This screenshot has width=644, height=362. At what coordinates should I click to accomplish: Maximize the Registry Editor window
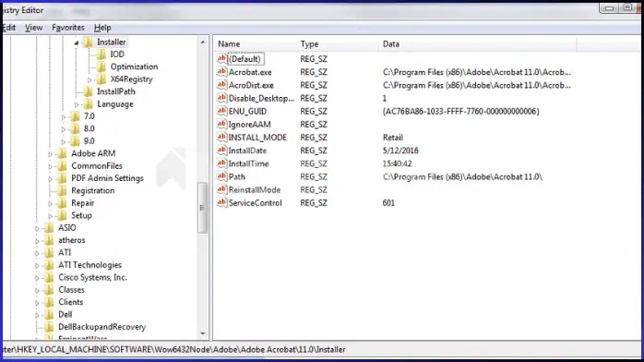tap(627, 7)
